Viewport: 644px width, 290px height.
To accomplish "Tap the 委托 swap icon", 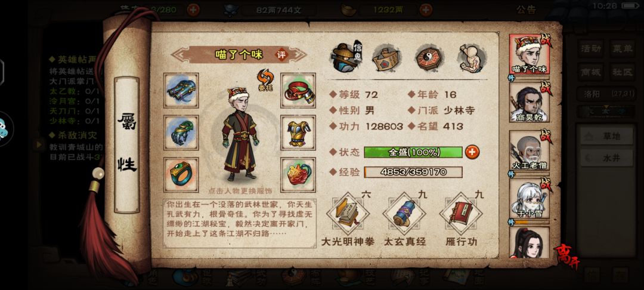I will (265, 80).
